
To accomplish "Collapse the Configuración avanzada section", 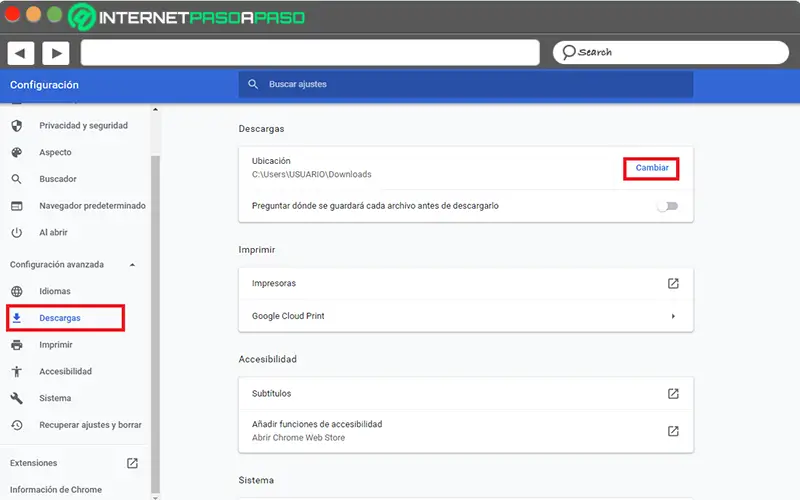I will (x=132, y=265).
